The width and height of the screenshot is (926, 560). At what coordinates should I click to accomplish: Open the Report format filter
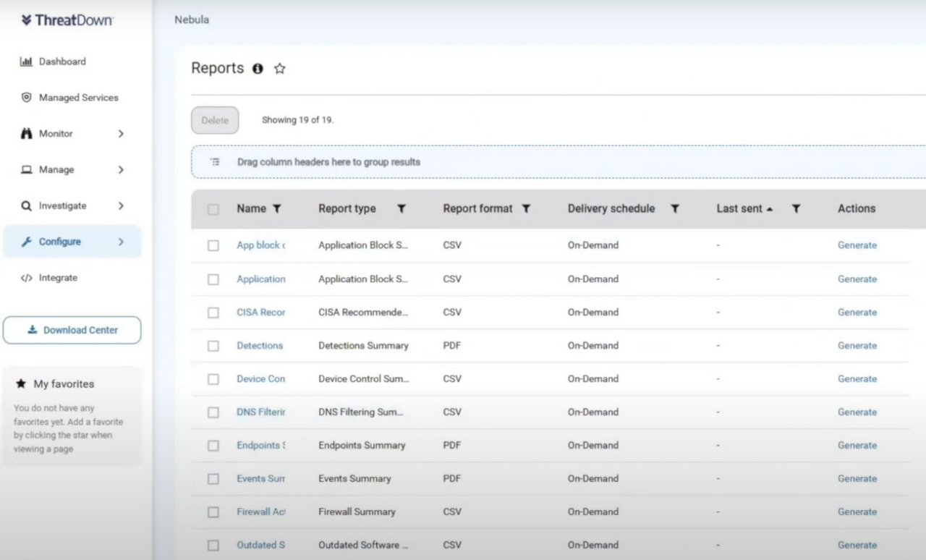[526, 208]
